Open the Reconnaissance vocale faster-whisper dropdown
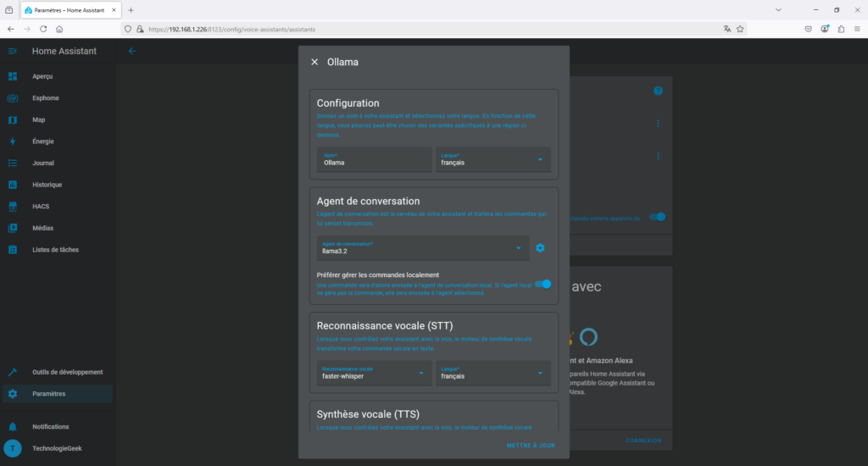 (x=374, y=373)
